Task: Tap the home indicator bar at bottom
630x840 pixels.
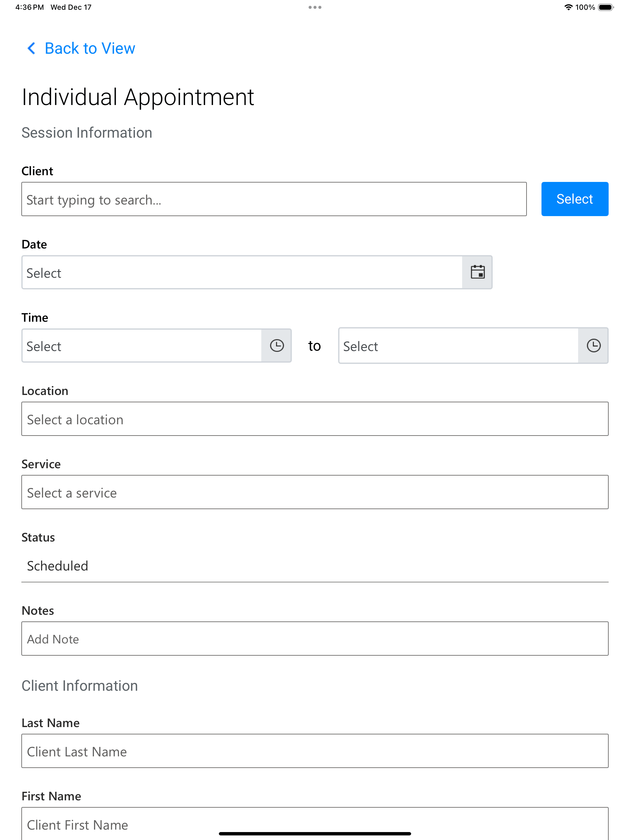Action: coord(315,834)
